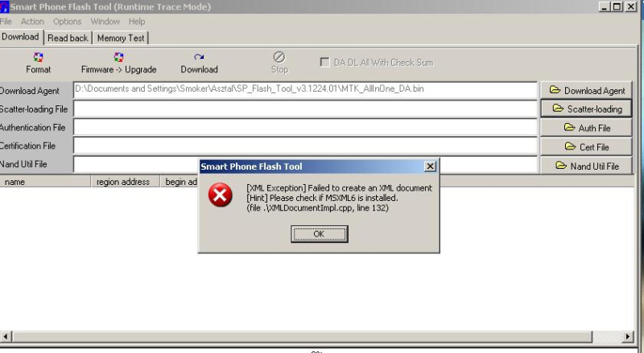Switch to the Download tab
The width and height of the screenshot is (644, 353).
(x=21, y=37)
